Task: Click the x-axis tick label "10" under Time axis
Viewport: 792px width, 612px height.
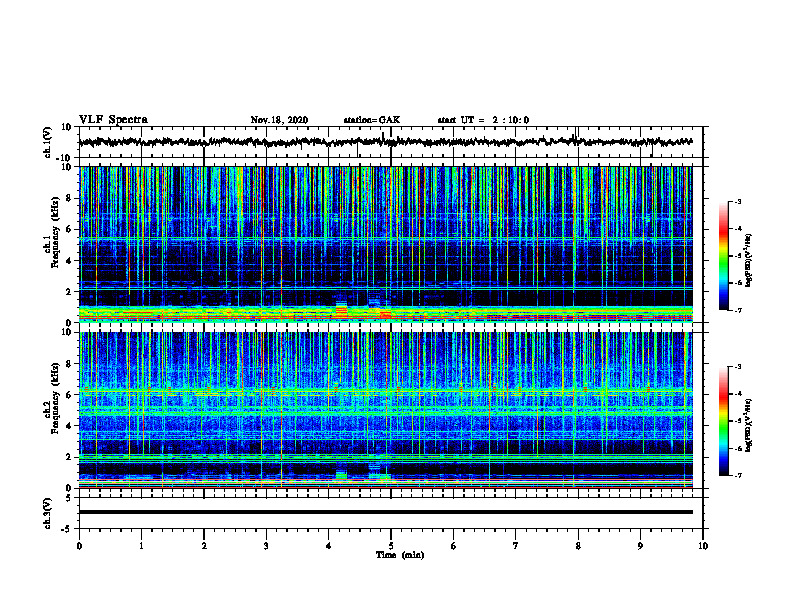Action: (703, 546)
